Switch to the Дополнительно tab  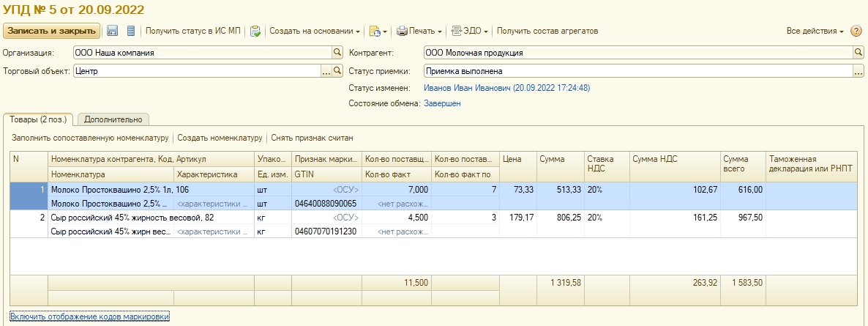[x=113, y=119]
